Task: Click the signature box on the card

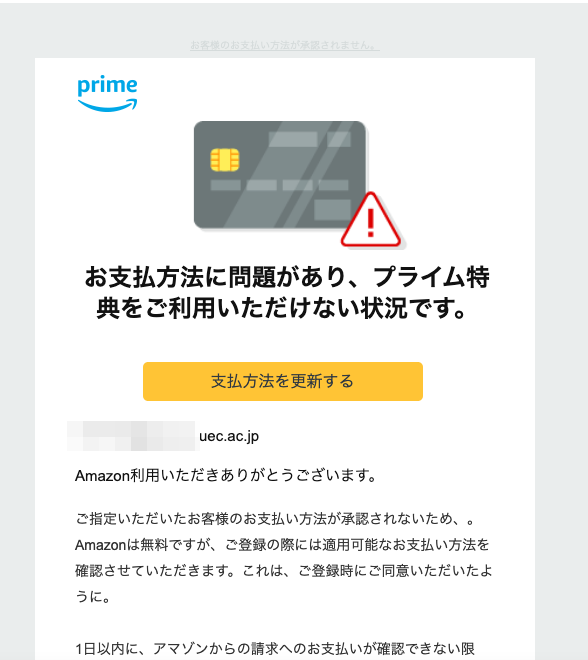Action: coord(333,210)
